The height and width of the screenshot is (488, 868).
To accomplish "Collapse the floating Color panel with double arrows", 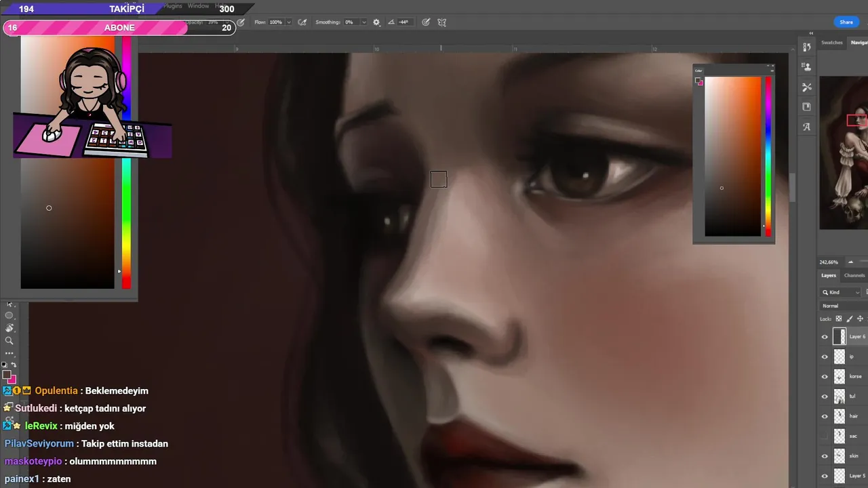I will (x=768, y=66).
